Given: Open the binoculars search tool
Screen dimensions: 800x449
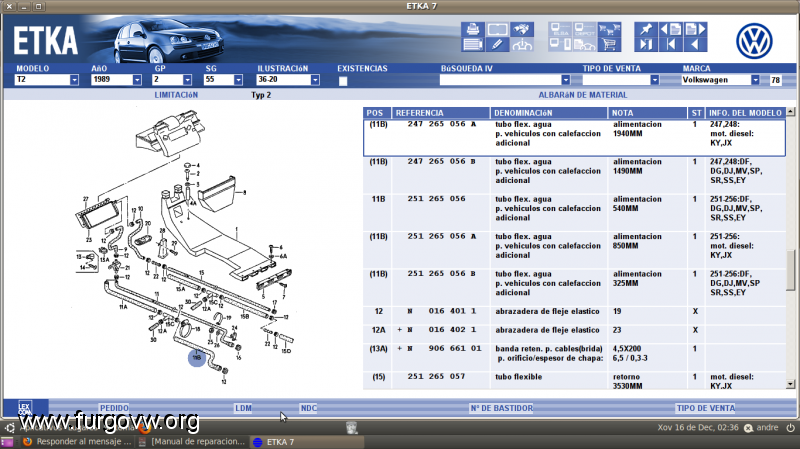Looking at the screenshot, I should click(521, 29).
